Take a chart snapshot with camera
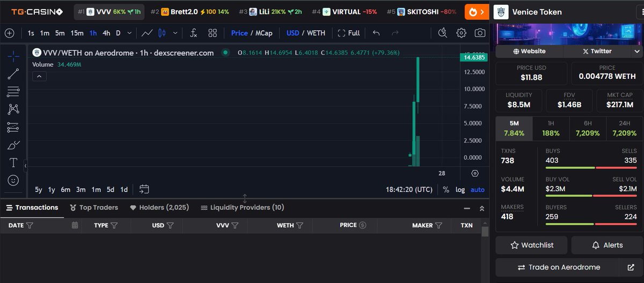Viewport: 644px width, 283px height. 480,33
